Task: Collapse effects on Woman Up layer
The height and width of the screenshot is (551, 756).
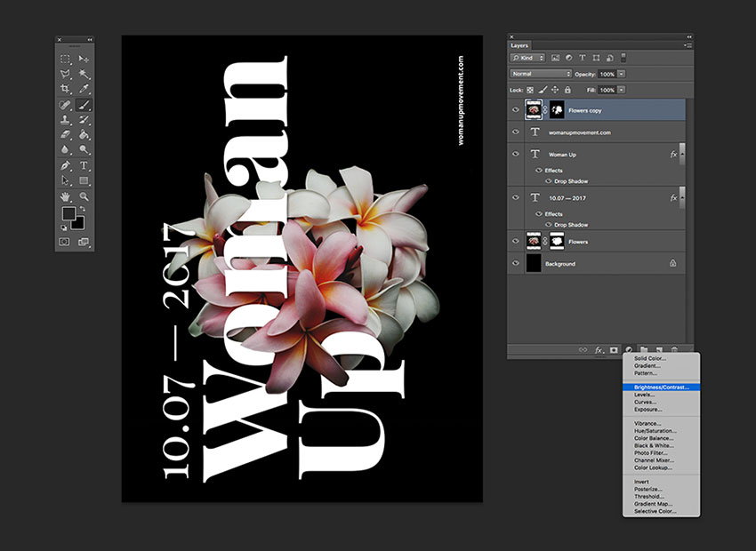Action: pos(682,154)
